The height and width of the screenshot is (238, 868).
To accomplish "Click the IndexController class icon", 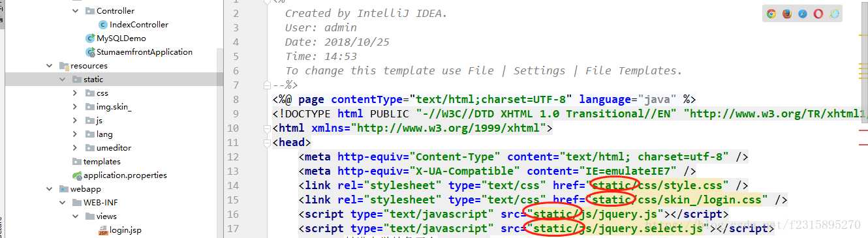I will pos(102,25).
